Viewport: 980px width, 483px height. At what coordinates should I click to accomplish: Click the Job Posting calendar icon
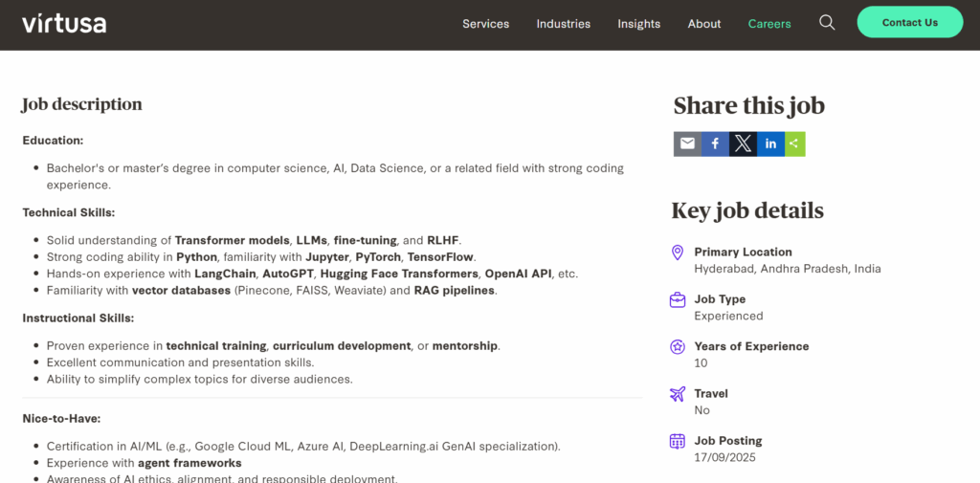[678, 441]
